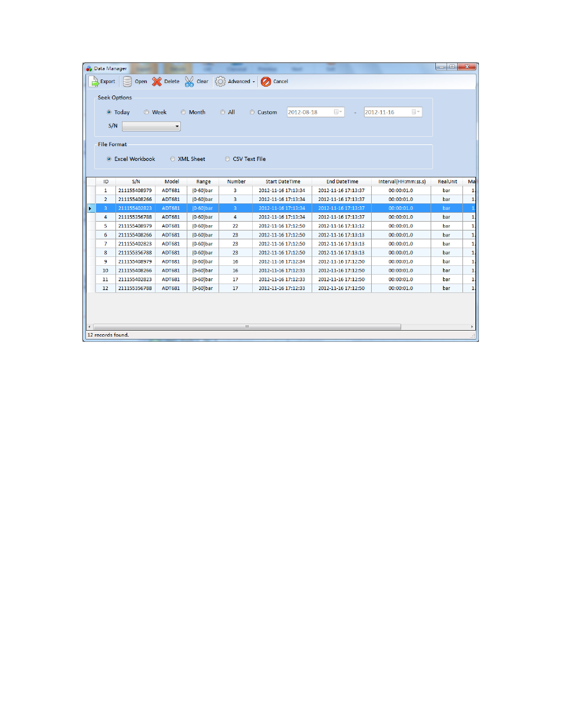The width and height of the screenshot is (562, 728).
Task: Click the RealUnit column header
Action: click(447, 182)
